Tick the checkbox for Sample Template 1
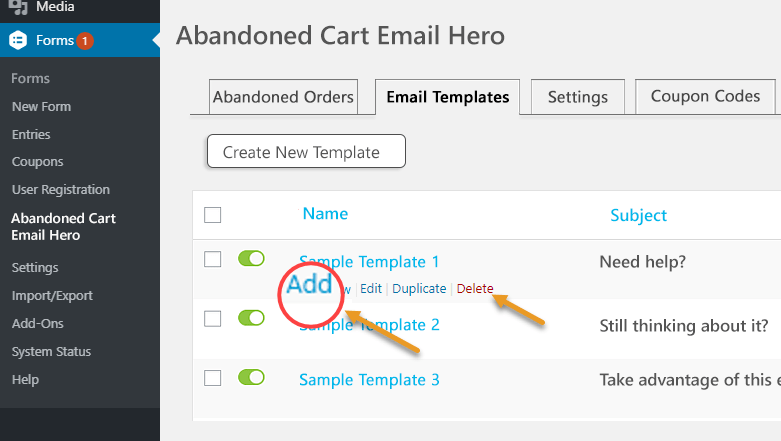The image size is (781, 441). (x=213, y=259)
